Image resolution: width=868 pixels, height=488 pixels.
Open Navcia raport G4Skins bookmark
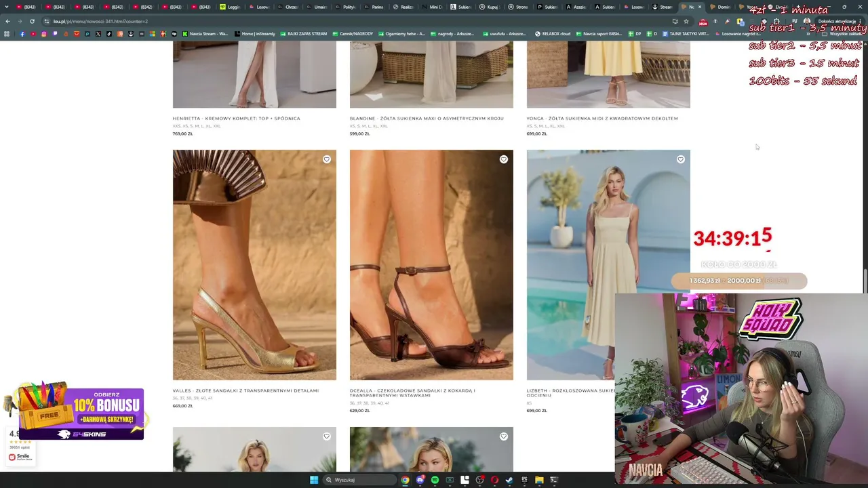tap(599, 34)
